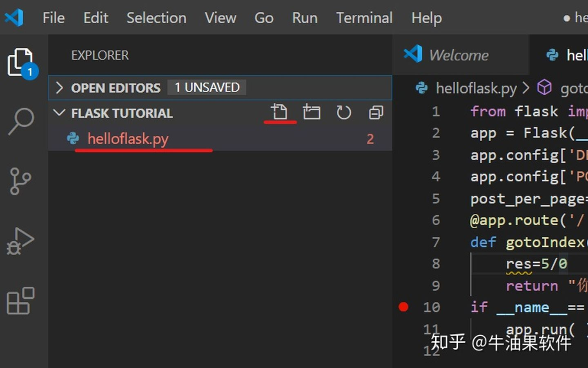588x368 pixels.
Task: Click the New Folder icon in Explorer
Action: [312, 112]
